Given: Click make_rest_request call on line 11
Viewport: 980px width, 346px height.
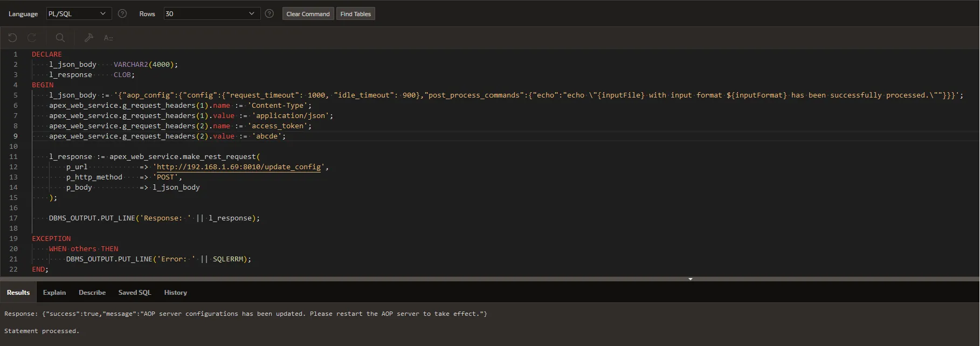Looking at the screenshot, I should (219, 157).
